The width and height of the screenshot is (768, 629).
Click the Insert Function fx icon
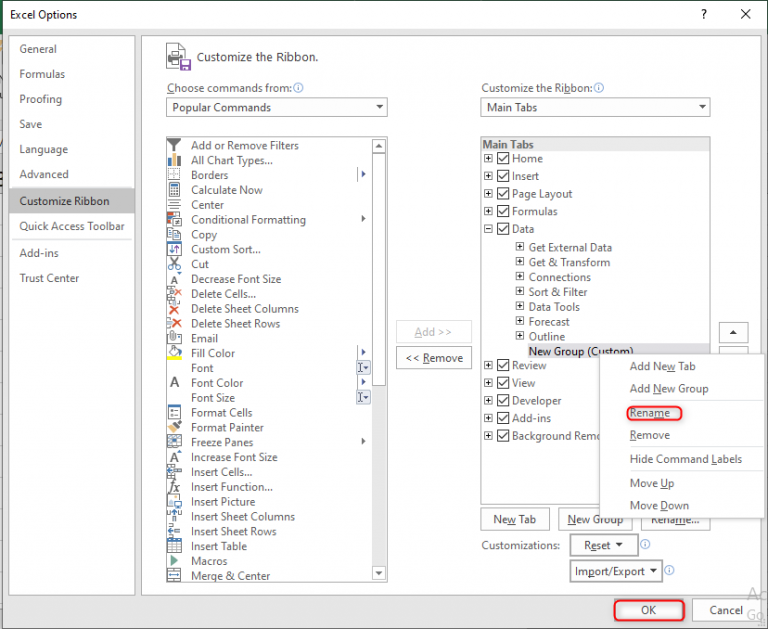pos(174,486)
